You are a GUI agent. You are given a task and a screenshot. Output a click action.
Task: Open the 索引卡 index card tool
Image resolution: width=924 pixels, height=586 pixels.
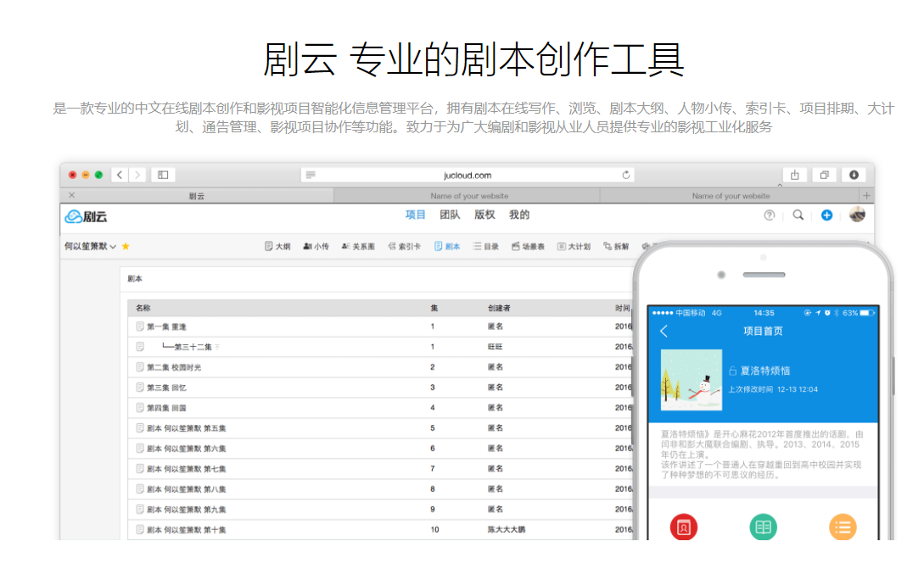[x=404, y=247]
